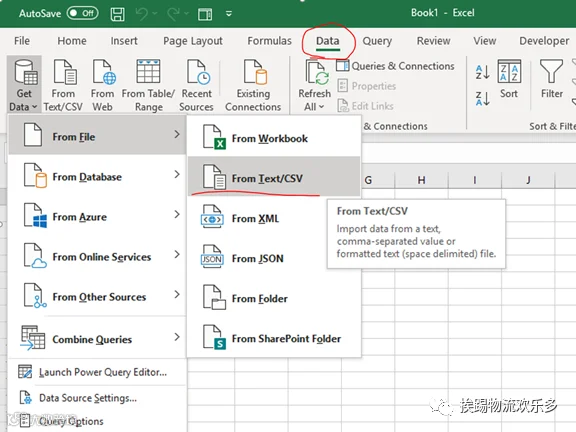The width and height of the screenshot is (576, 432).
Task: Select column H header
Action: click(x=421, y=180)
